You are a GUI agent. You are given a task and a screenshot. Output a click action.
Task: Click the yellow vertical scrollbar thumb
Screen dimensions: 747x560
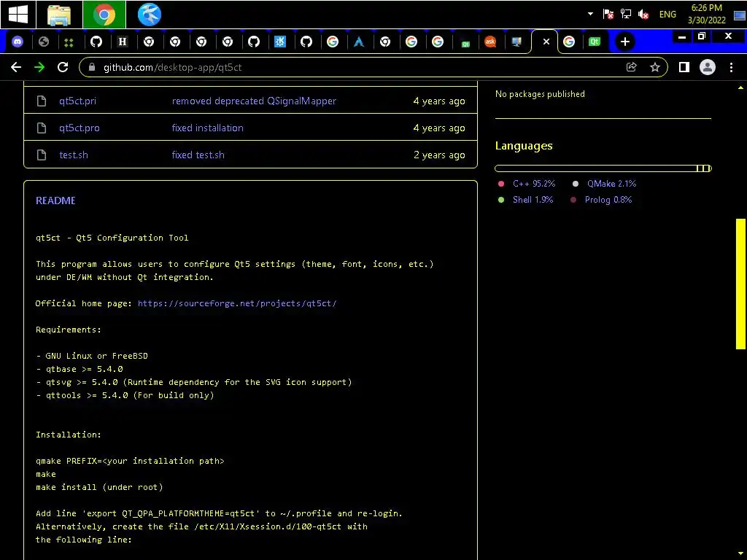tap(740, 284)
